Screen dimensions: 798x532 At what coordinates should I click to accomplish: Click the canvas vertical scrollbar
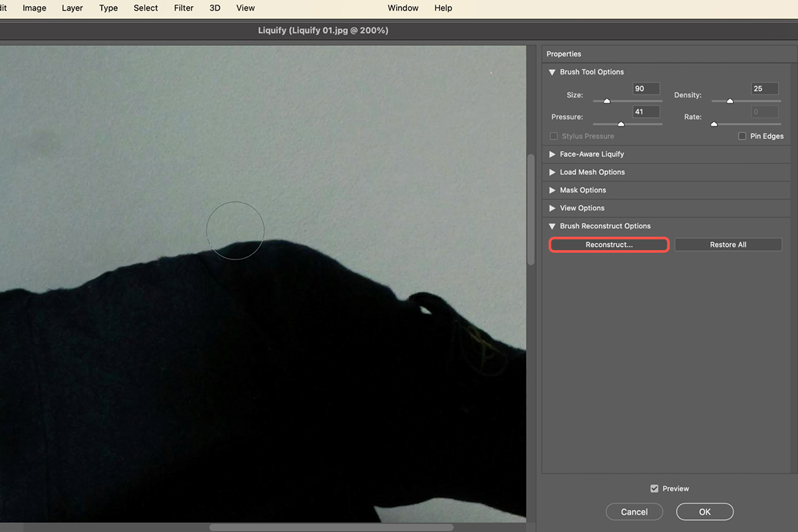pyautogui.click(x=531, y=209)
